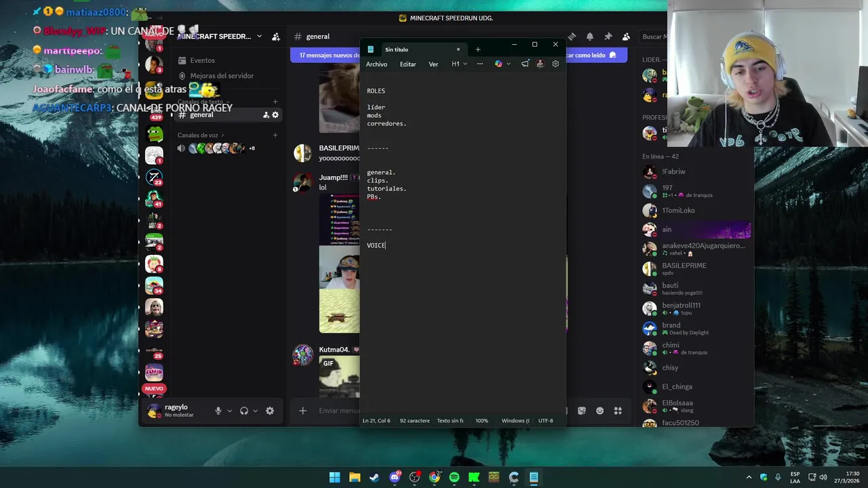Open Windows Start menu

335,477
